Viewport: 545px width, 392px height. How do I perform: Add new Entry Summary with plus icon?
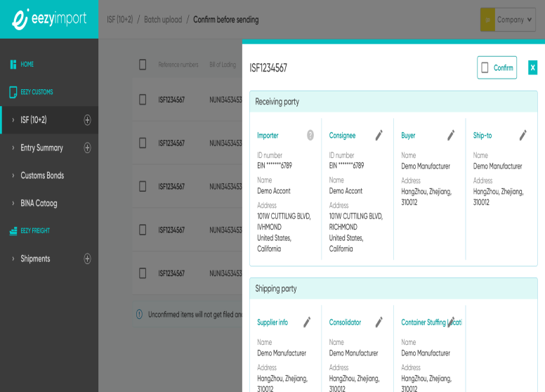[87, 148]
